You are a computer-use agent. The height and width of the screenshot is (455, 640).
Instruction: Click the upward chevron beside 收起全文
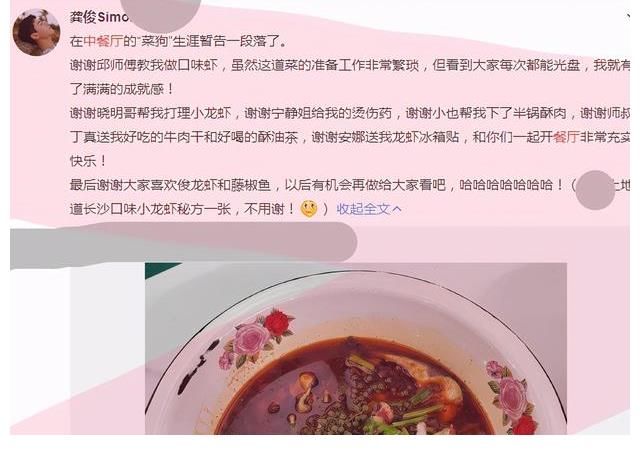pyautogui.click(x=396, y=209)
